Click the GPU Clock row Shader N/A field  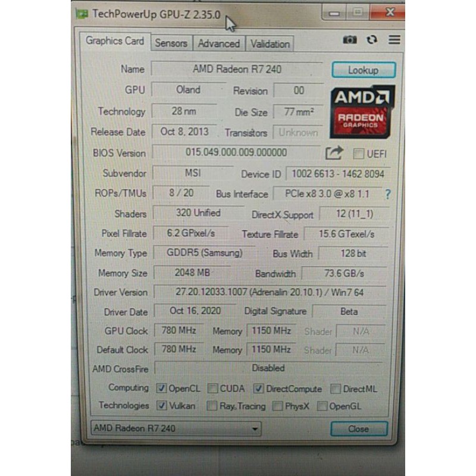[361, 331]
